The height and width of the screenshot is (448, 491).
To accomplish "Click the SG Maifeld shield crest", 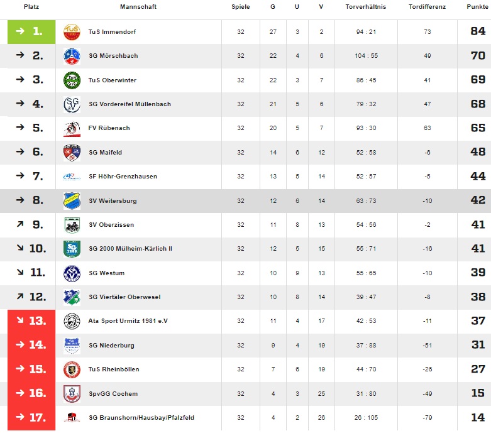I will click(72, 152).
